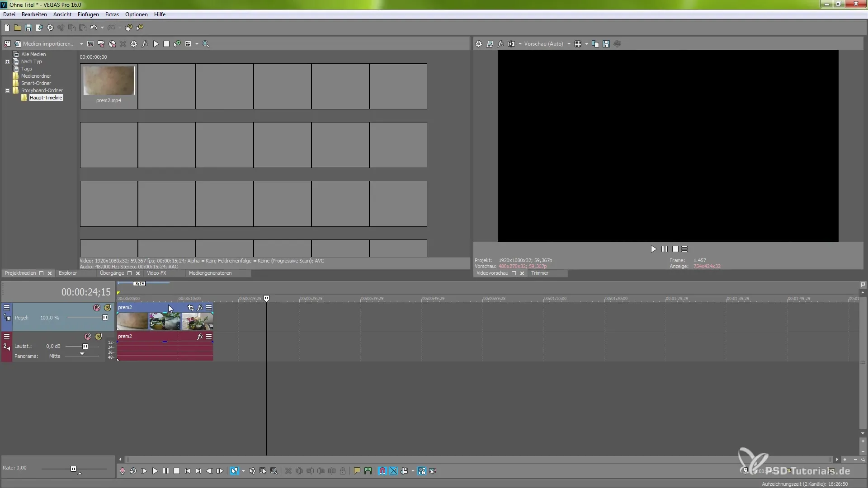Select the Zoom Edit tool
Screen dimensions: 868x488
[274, 471]
